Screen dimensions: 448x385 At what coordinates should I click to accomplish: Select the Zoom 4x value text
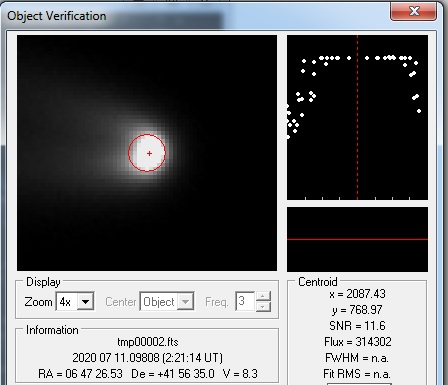click(x=65, y=302)
